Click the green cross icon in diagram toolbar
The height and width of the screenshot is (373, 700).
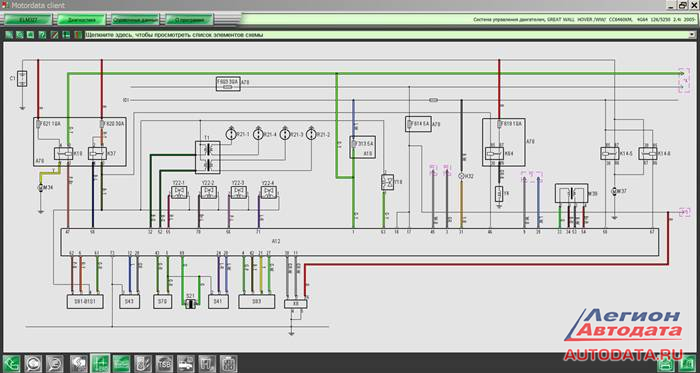pyautogui.click(x=66, y=35)
